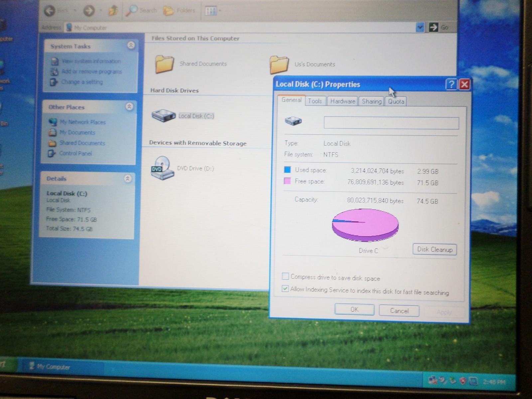Click '76,809,691,136 bytes' free space value
This screenshot has width=532, height=399.
point(375,182)
